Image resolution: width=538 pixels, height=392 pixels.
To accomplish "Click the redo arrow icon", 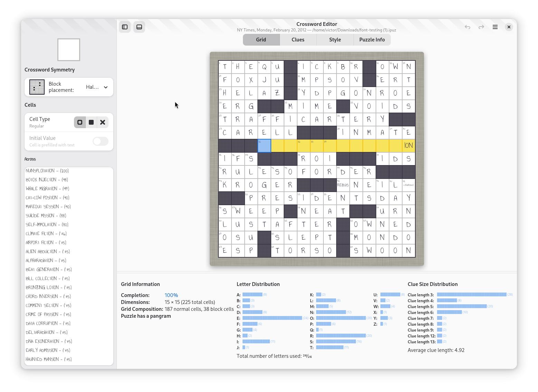I will (481, 27).
